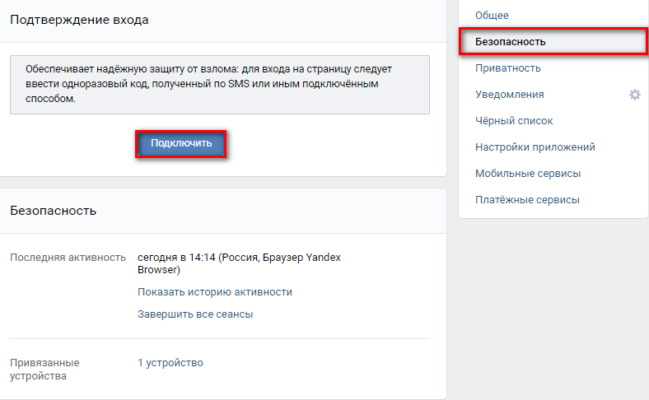The width and height of the screenshot is (649, 400).
Task: Open Платёжные сервисы section
Action: click(527, 200)
